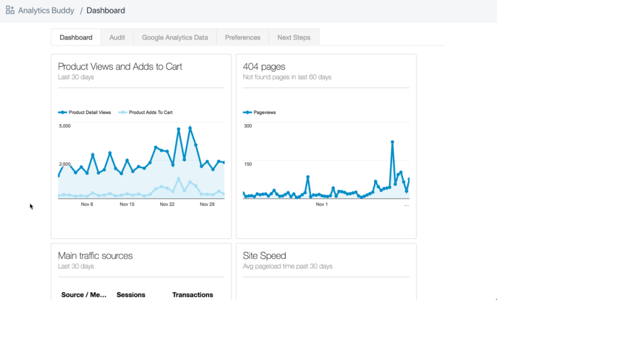
Task: Open the Google Analytics Data tab
Action: coord(175,38)
